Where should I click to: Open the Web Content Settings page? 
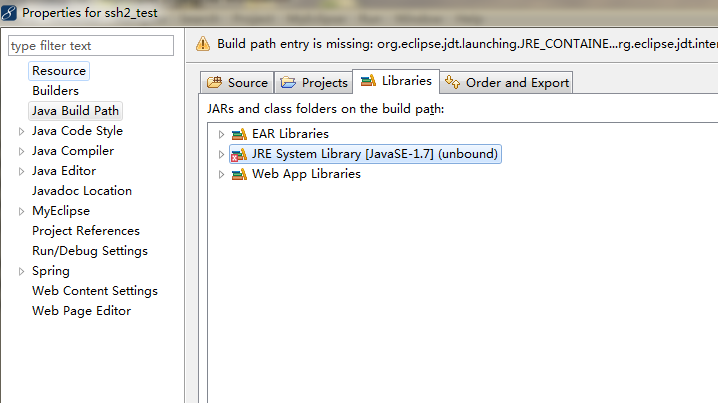coord(95,291)
